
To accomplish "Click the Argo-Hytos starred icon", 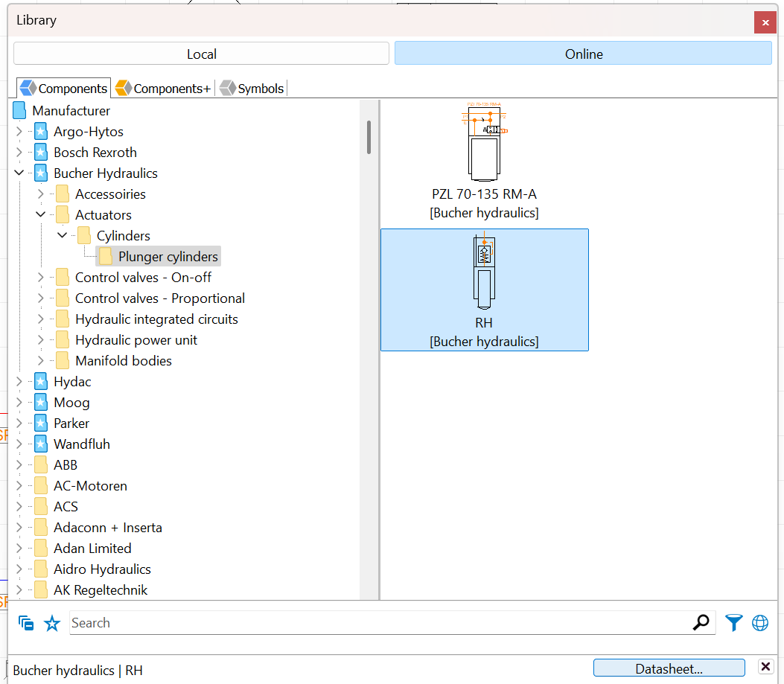I will tap(41, 132).
